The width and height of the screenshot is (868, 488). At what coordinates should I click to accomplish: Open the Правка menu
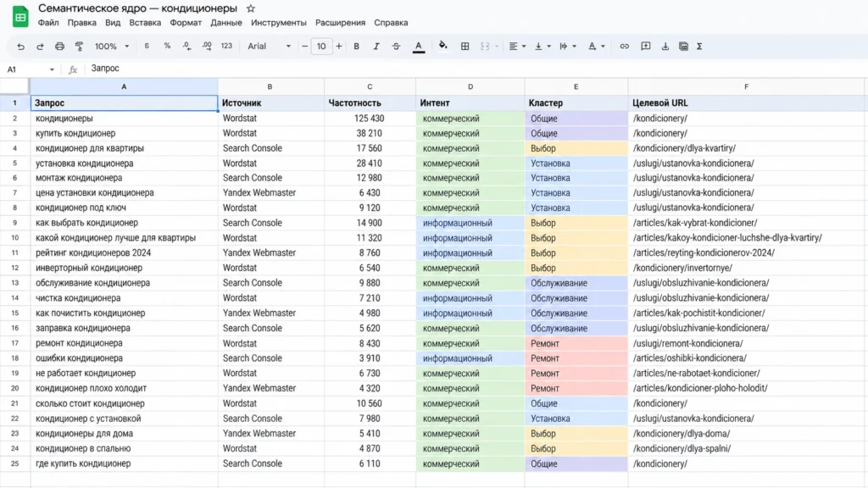pos(82,23)
